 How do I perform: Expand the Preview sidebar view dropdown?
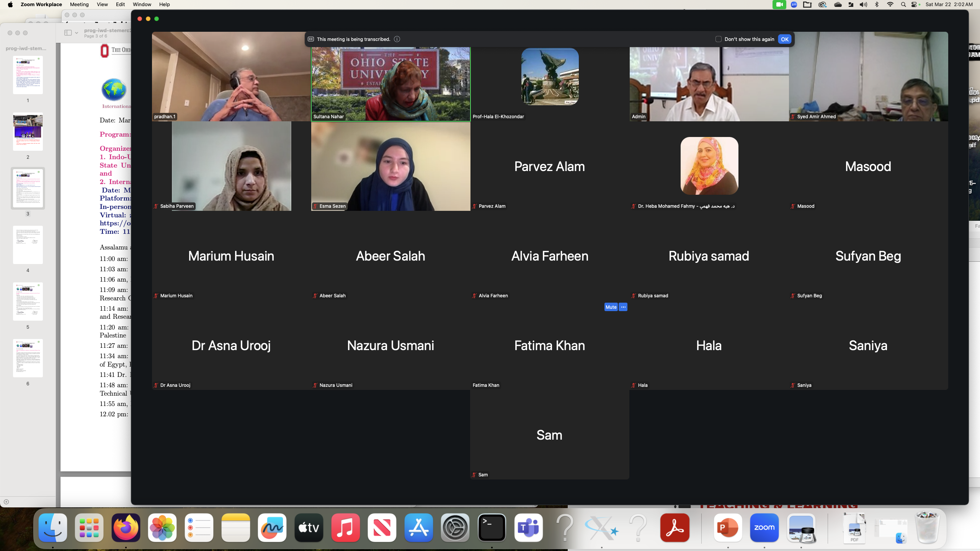point(76,33)
